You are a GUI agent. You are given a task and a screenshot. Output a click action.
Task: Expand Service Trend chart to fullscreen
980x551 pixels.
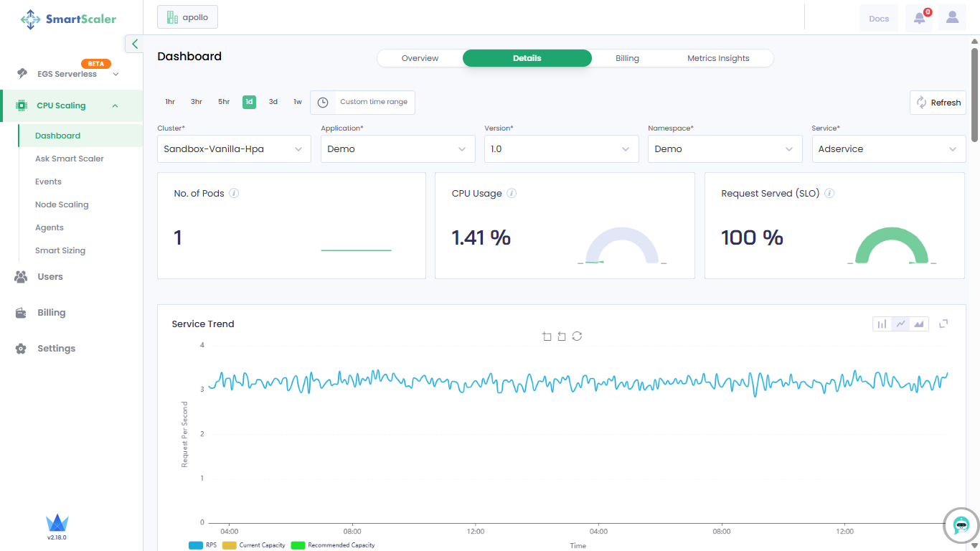[943, 324]
